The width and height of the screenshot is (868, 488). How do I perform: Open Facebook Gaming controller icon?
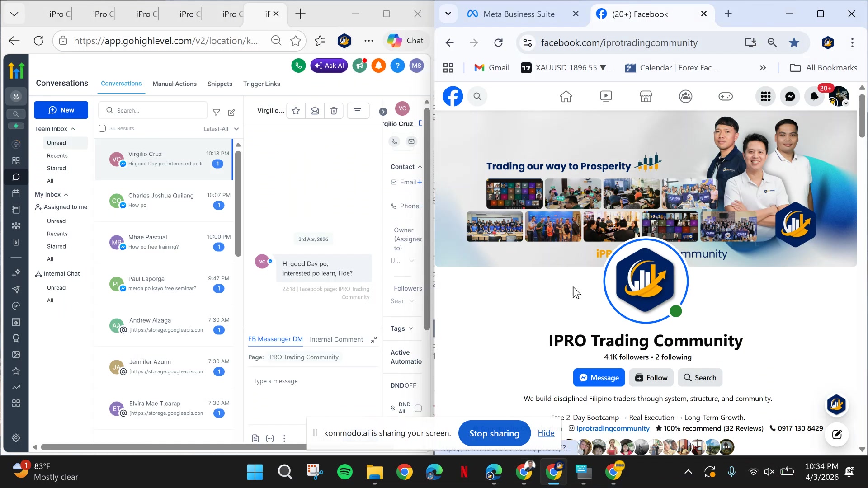(726, 96)
